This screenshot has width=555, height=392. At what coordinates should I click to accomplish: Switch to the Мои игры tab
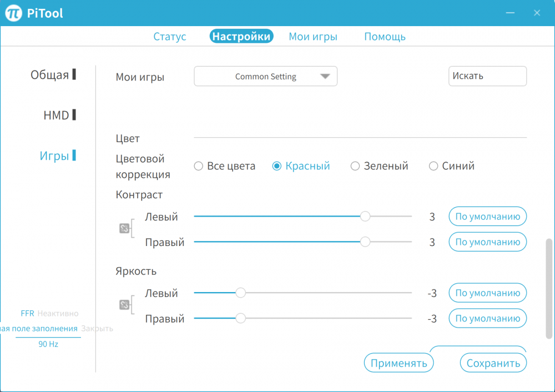tap(313, 36)
